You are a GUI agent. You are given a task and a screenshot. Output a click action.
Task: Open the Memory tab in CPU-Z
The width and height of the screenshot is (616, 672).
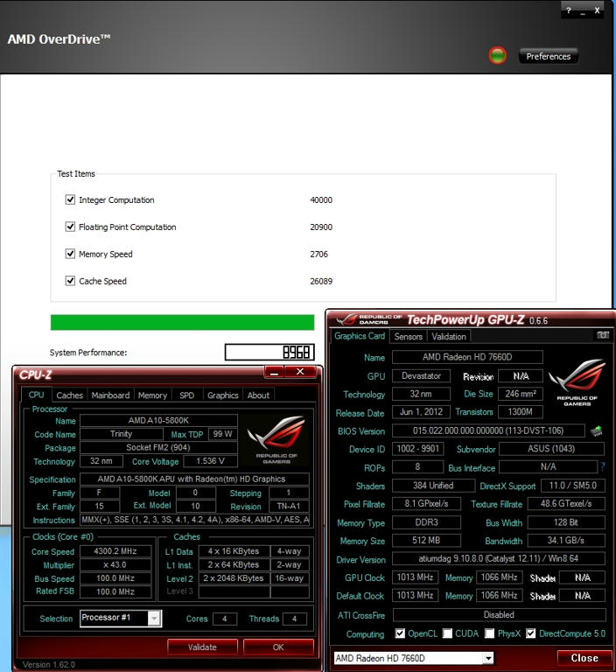[x=152, y=395]
